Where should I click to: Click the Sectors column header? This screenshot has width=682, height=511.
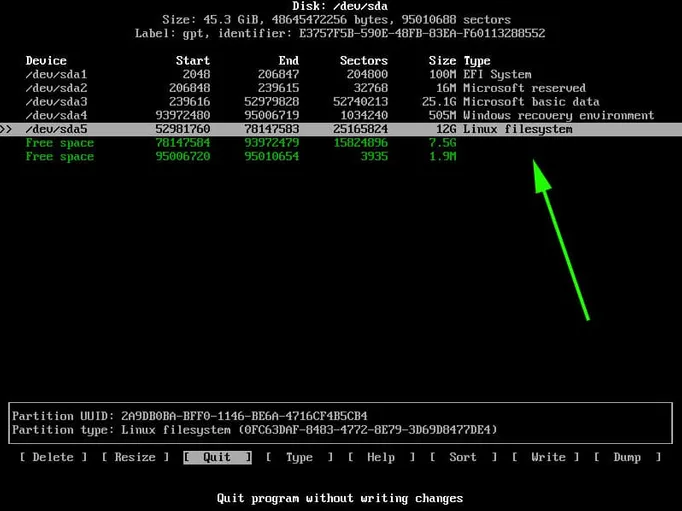(362, 61)
